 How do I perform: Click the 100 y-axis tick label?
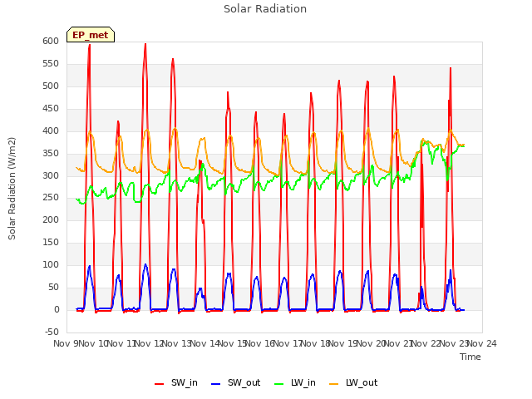pyautogui.click(x=51, y=264)
